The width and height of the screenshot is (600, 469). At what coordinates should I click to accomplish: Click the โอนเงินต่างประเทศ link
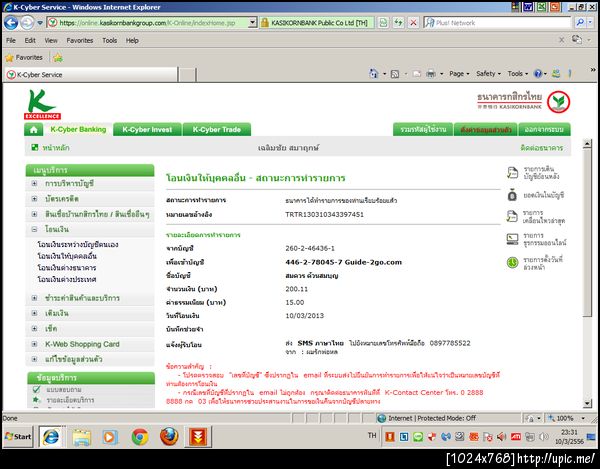pyautogui.click(x=67, y=279)
